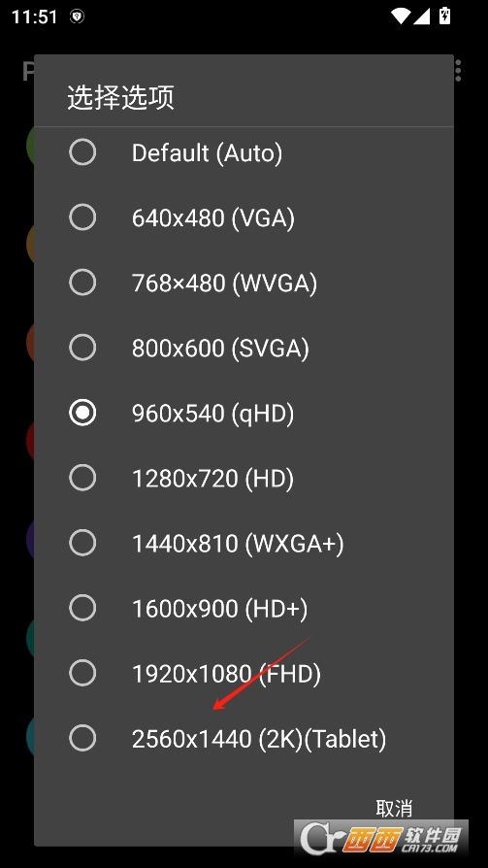
Task: Tap the 1280x720 (HD) label text
Action: pos(212,479)
